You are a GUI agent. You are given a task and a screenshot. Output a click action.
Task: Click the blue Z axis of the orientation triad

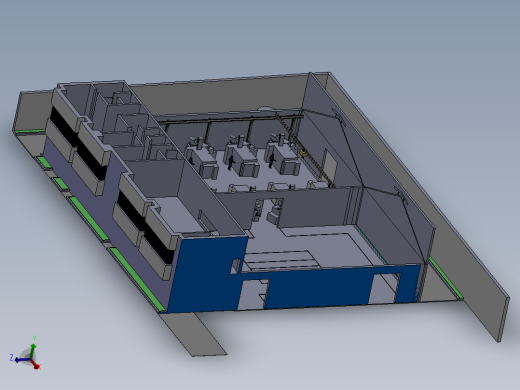22,360
